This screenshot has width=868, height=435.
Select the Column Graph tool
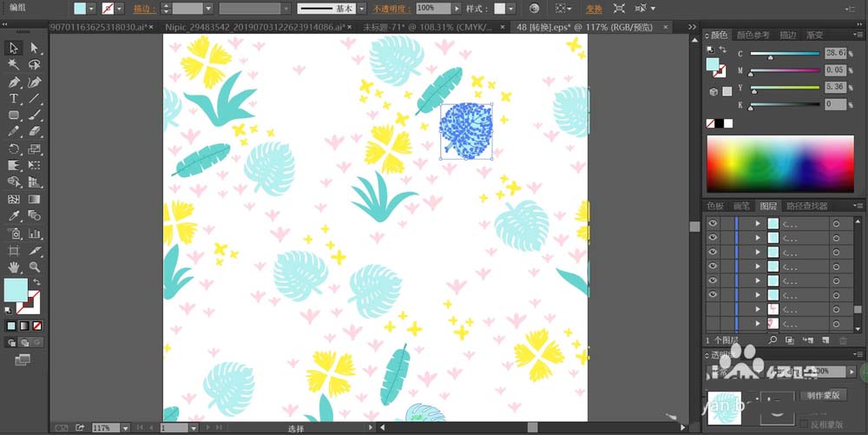point(35,234)
